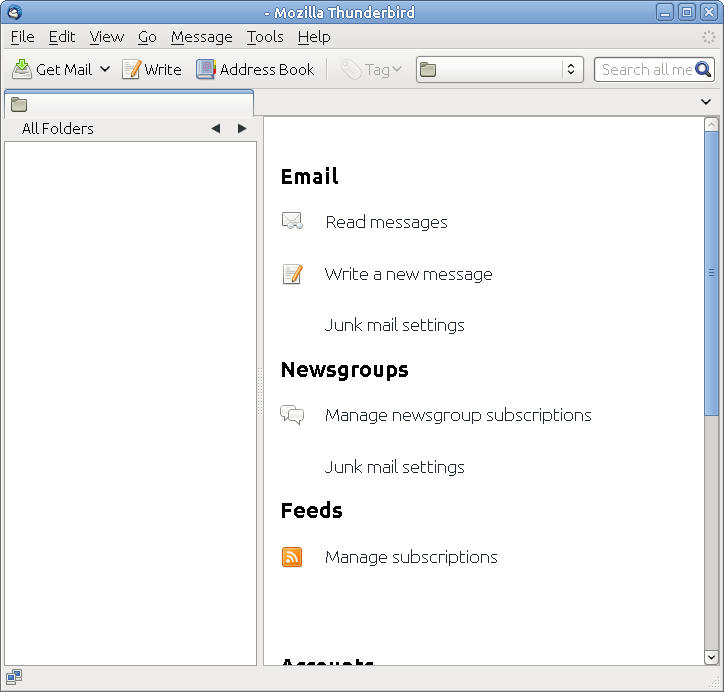The width and height of the screenshot is (724, 692).
Task: Open the list-all-tabs chevron
Action: click(x=706, y=102)
